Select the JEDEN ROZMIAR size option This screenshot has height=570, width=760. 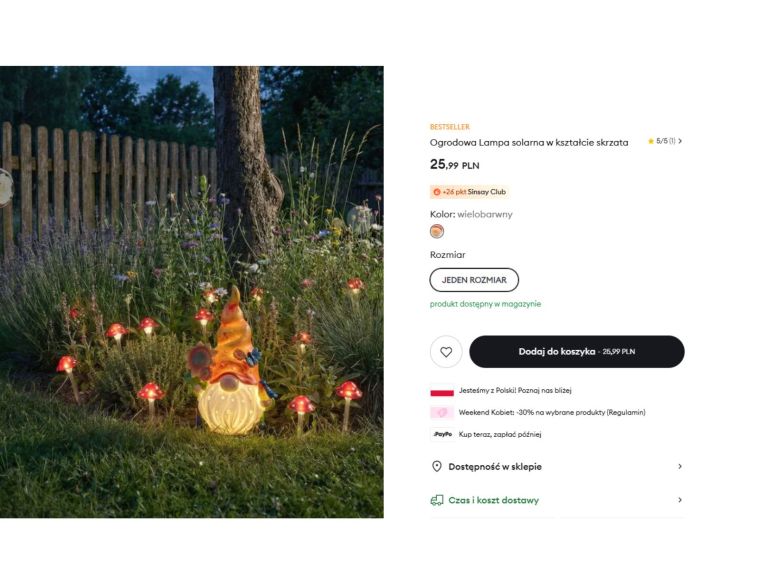tap(474, 280)
